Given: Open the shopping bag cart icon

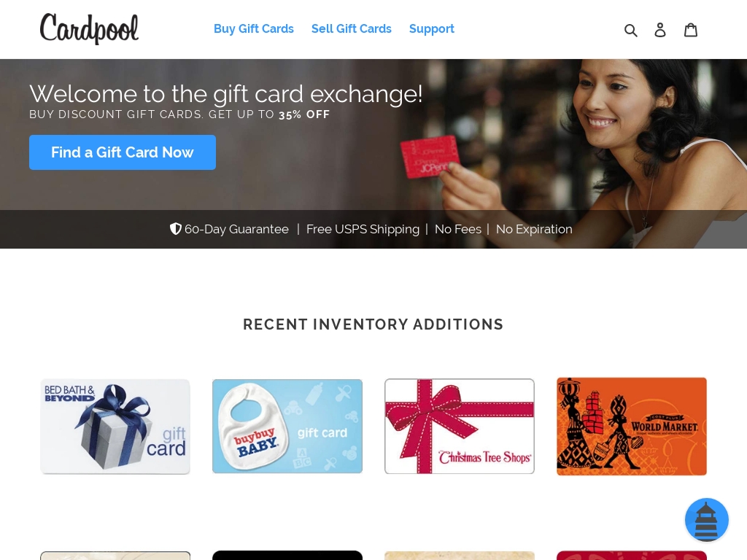Looking at the screenshot, I should pos(691,29).
